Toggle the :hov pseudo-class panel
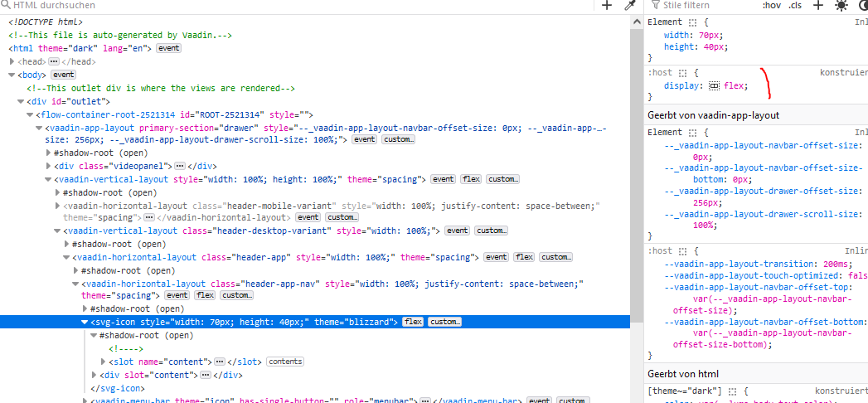 point(771,5)
